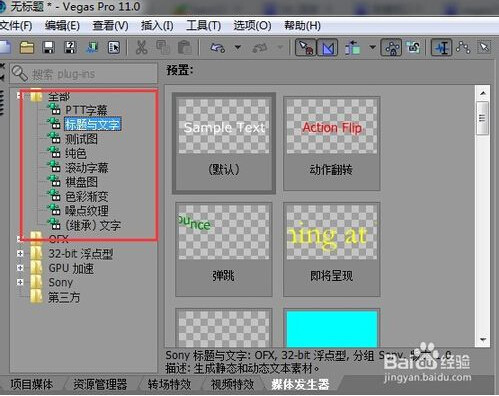
Task: Open the Undo history dropdown arrow
Action: click(238, 47)
